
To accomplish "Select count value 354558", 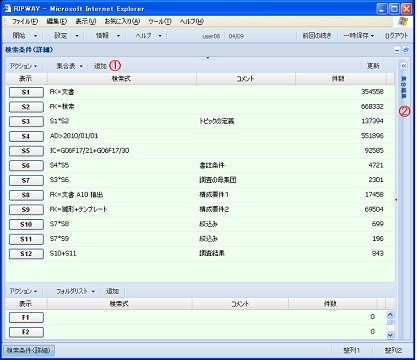I will (372, 92).
